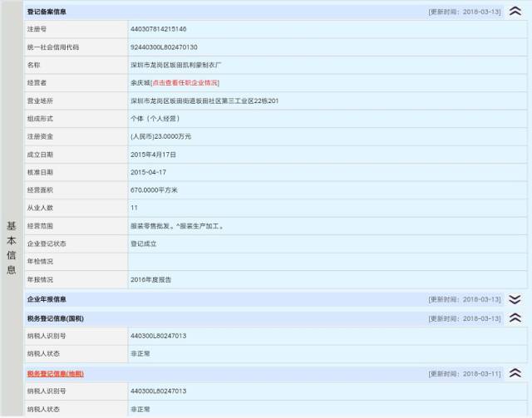Click the 登记备案信息 update time 2018-03-13
532x418 pixels.
465,12
